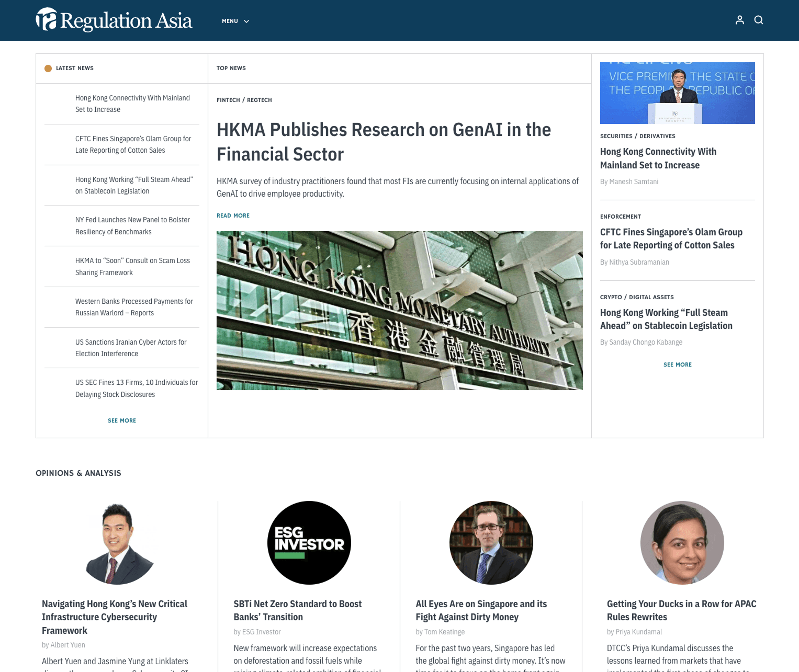Open 'All Eyes Are on Singapore' article
The width and height of the screenshot is (799, 672).
481,610
